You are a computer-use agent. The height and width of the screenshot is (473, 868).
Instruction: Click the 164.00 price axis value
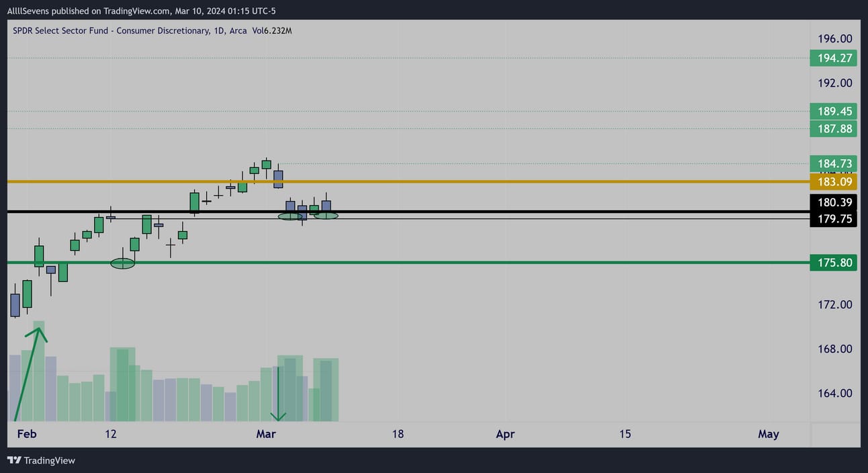pyautogui.click(x=835, y=393)
